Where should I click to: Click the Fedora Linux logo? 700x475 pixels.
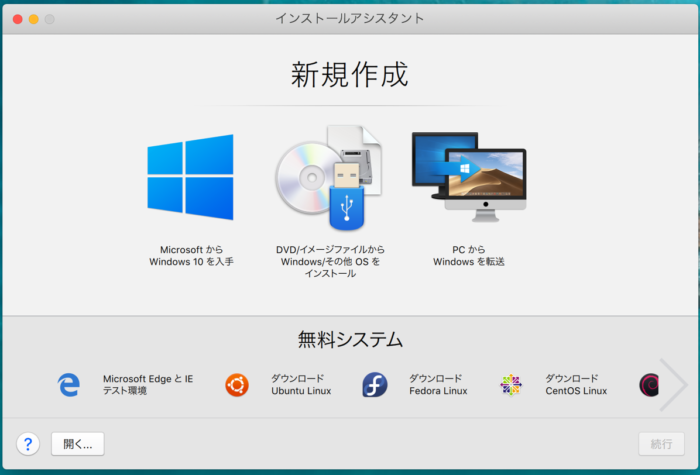click(x=375, y=385)
